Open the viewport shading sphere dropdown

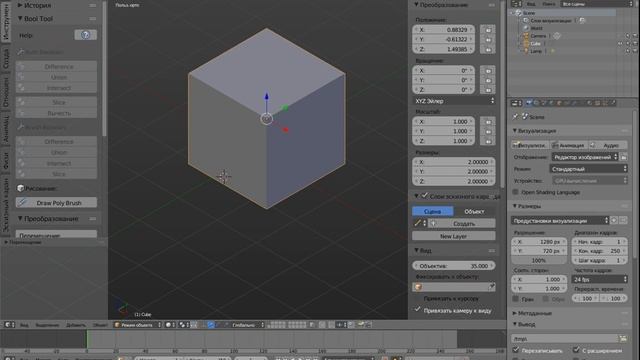point(171,325)
